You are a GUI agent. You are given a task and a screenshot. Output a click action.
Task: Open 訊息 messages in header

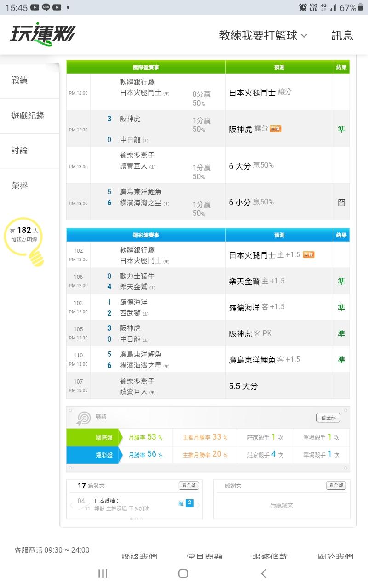click(342, 35)
